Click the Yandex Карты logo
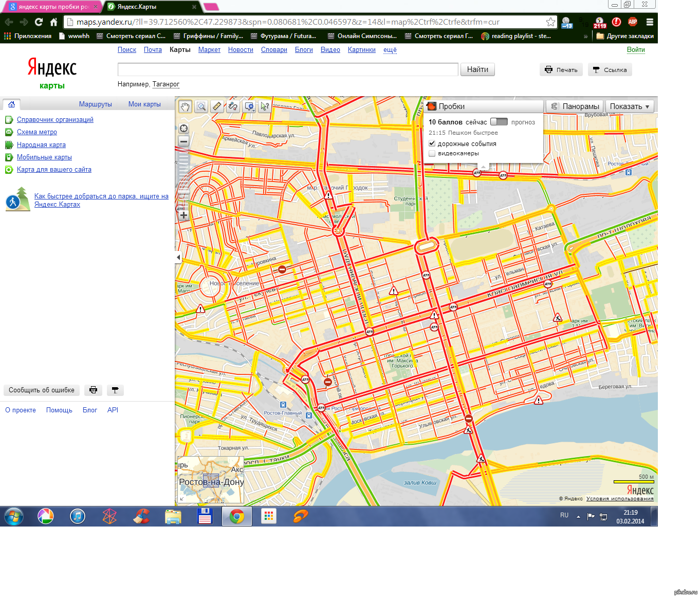700x598 pixels. coord(52,74)
